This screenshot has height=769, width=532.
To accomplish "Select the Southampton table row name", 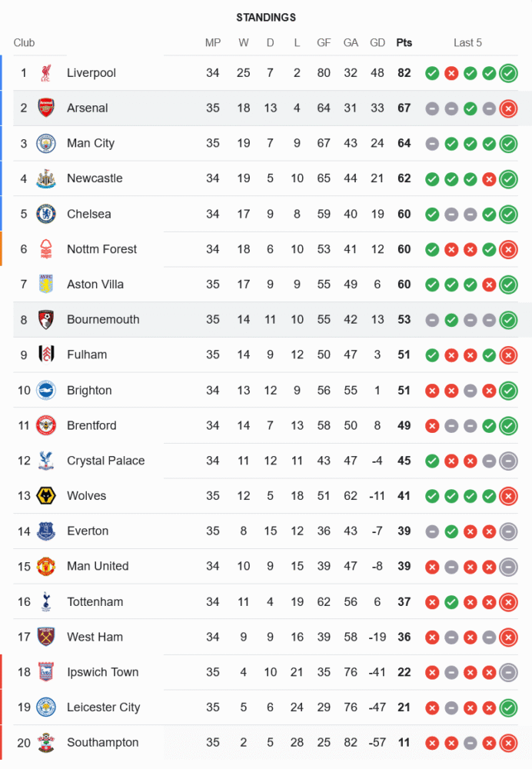I will coord(103,743).
